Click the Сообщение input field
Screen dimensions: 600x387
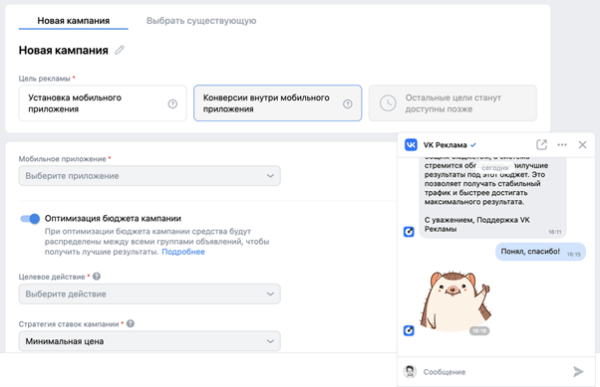[496, 372]
